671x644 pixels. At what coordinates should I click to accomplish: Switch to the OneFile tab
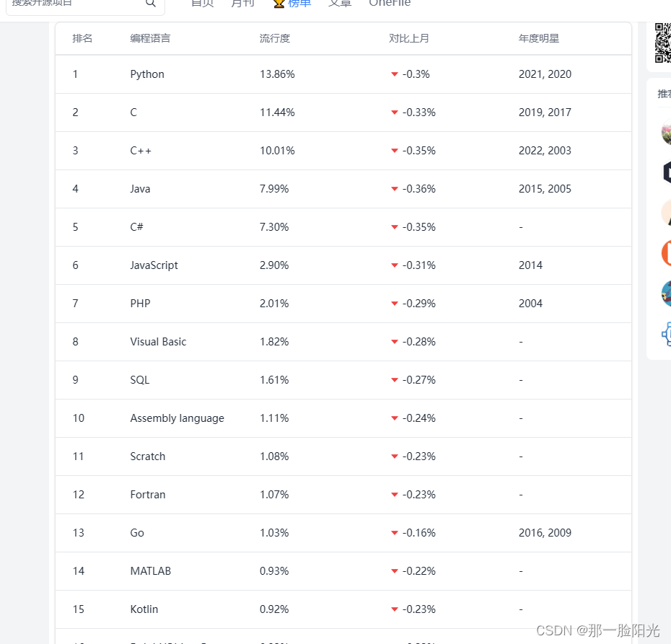pos(389,4)
